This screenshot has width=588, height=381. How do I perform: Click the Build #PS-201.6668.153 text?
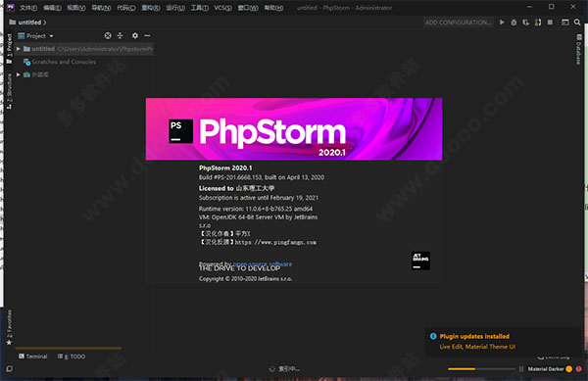coord(262,177)
